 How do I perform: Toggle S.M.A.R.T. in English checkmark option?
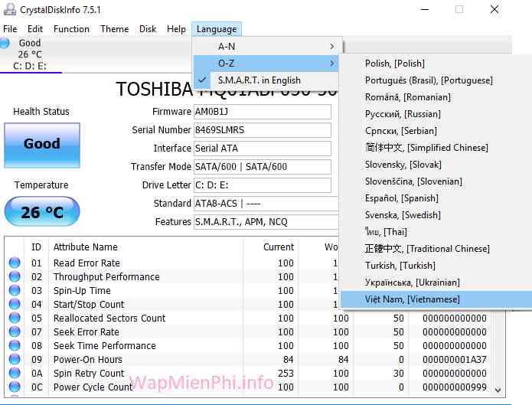(x=266, y=80)
